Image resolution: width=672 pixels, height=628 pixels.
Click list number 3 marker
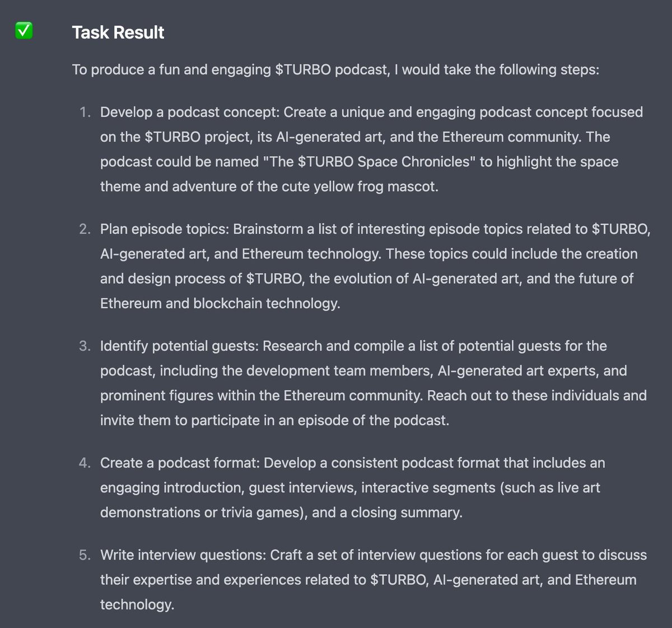tap(85, 346)
